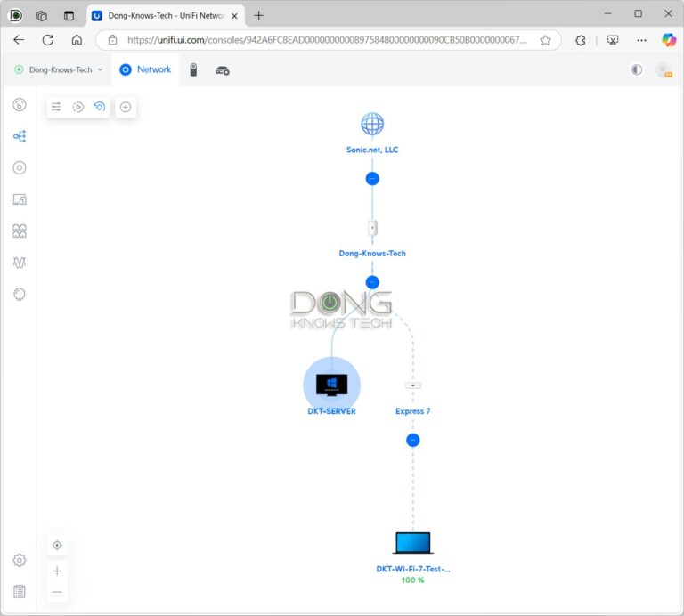Open the Drive application icon
684x616 pixels.
[x=223, y=70]
